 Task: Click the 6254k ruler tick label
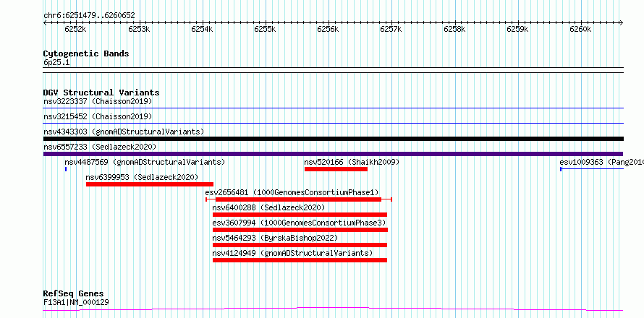click(202, 29)
